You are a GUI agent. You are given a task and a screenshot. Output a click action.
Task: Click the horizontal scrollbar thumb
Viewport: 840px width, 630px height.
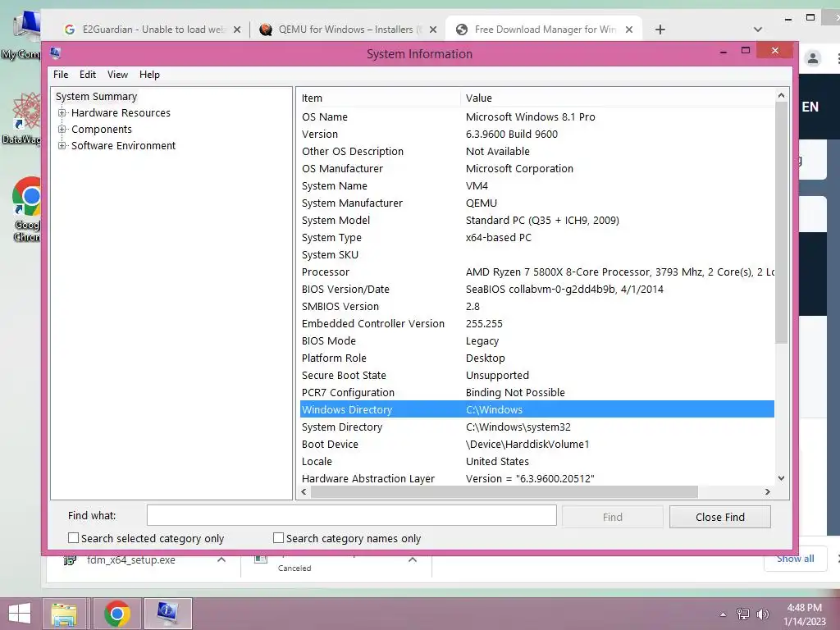click(504, 492)
